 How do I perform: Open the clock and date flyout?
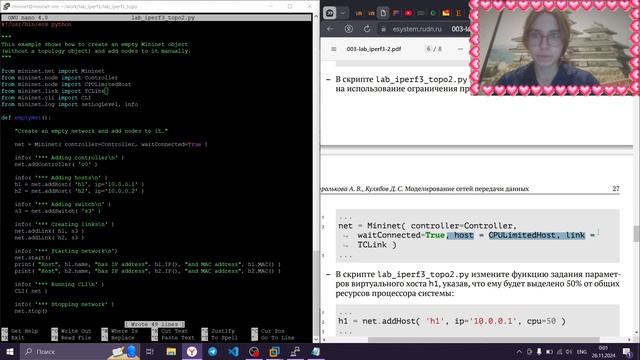[x=603, y=351]
